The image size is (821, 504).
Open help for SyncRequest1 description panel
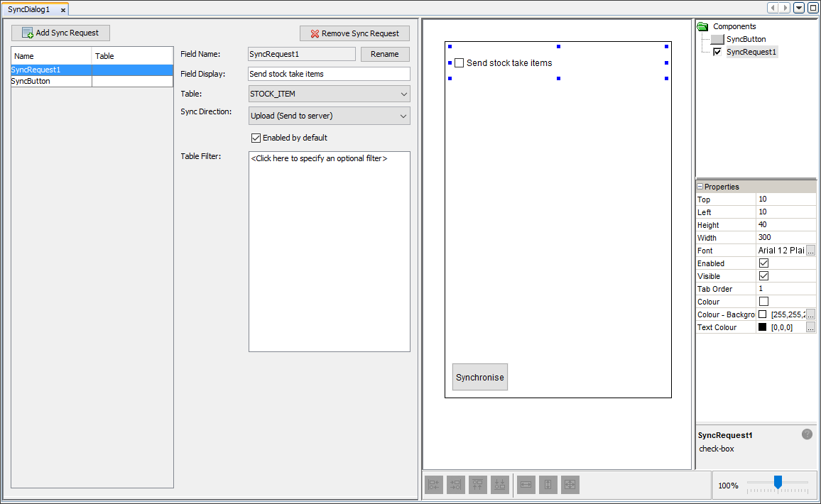tap(807, 434)
